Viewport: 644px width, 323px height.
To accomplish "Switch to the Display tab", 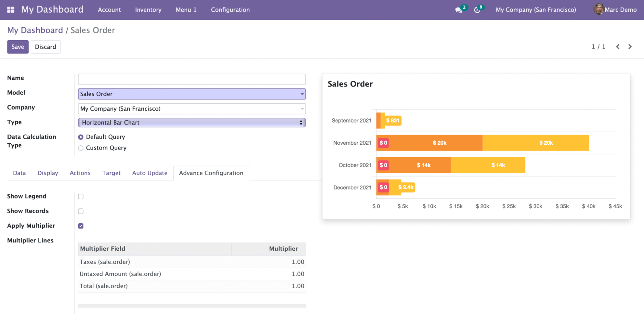I will click(x=48, y=173).
